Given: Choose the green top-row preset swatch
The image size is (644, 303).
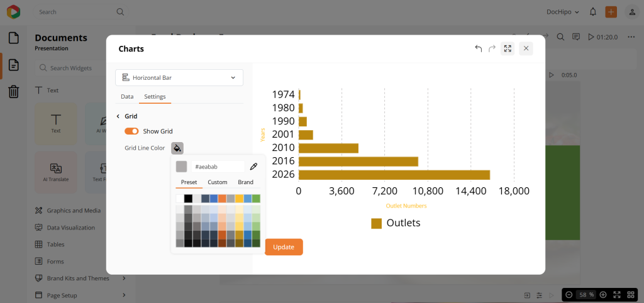Looking at the screenshot, I should coord(256,199).
